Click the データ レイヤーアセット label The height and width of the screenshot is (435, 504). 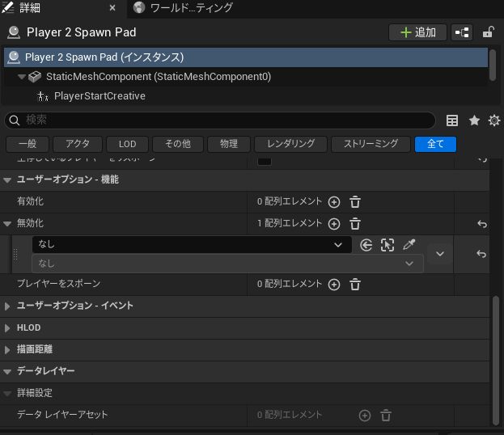[62, 415]
